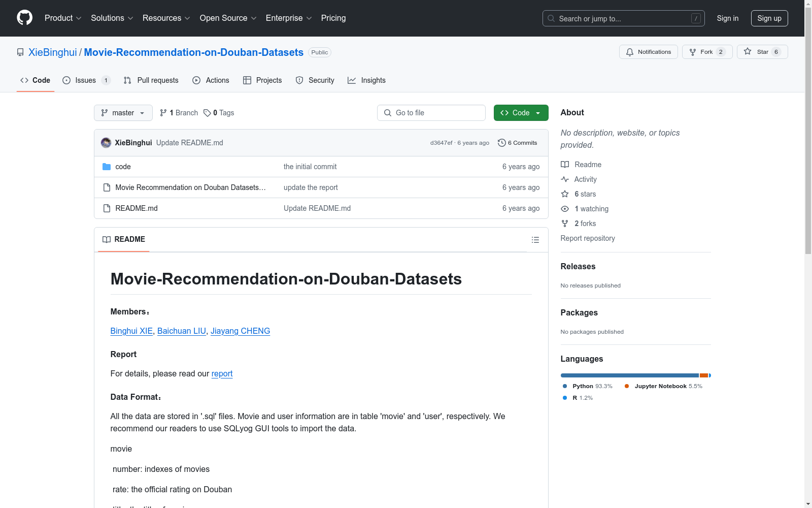The height and width of the screenshot is (508, 812).
Task: Click the forks icon in About sidebar
Action: point(565,224)
